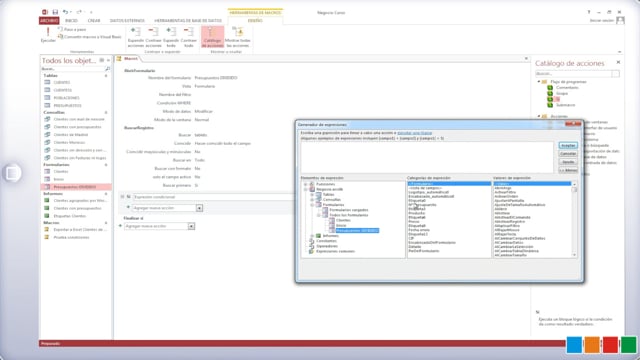
Task: Click Expandir todo ribbon icon
Action: click(x=171, y=37)
